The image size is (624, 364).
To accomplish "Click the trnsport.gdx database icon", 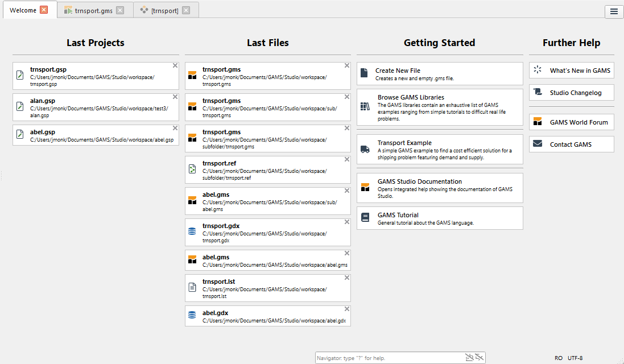I will point(192,231).
